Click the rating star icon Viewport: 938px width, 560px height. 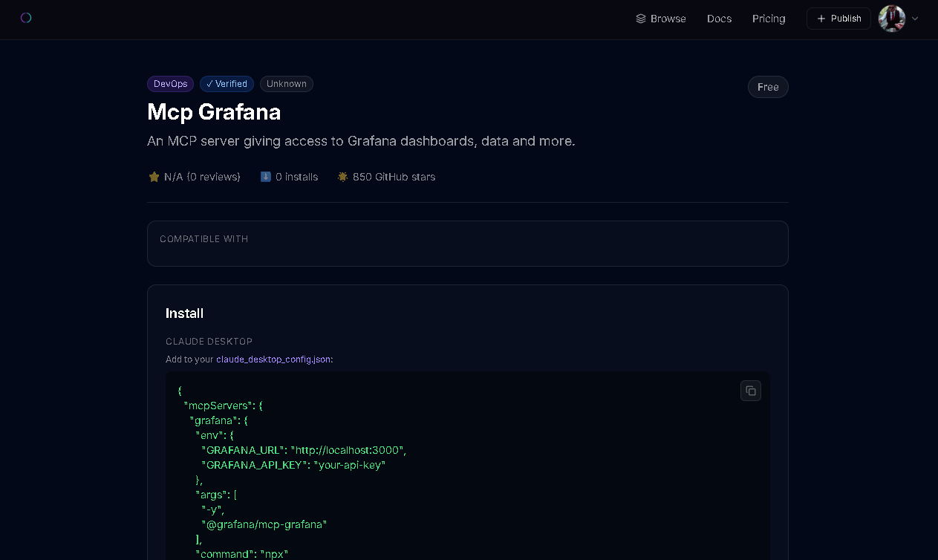[x=154, y=177]
